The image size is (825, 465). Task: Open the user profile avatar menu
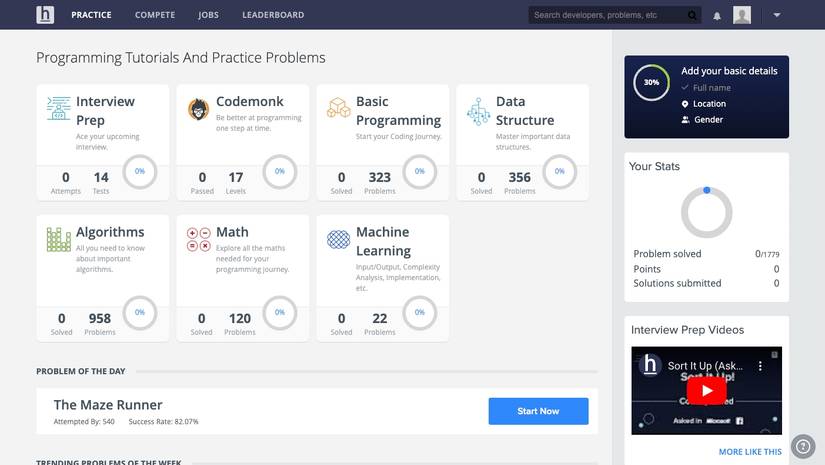tap(742, 15)
